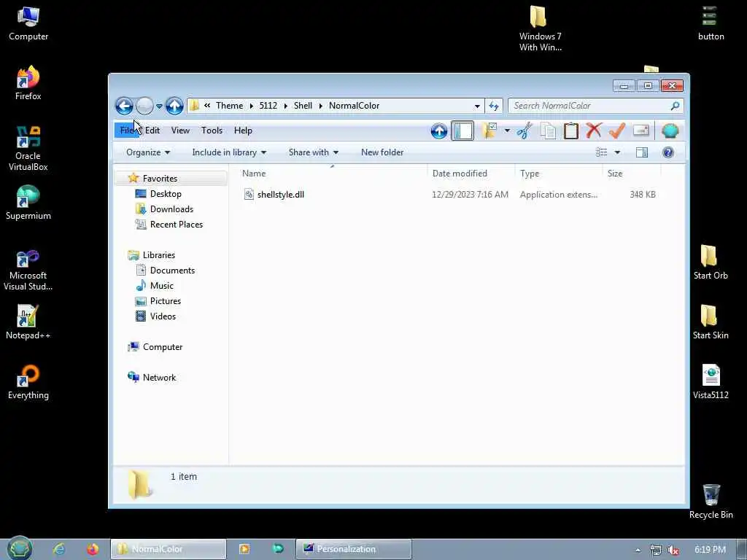Click the Cut scissors icon

pyautogui.click(x=525, y=131)
